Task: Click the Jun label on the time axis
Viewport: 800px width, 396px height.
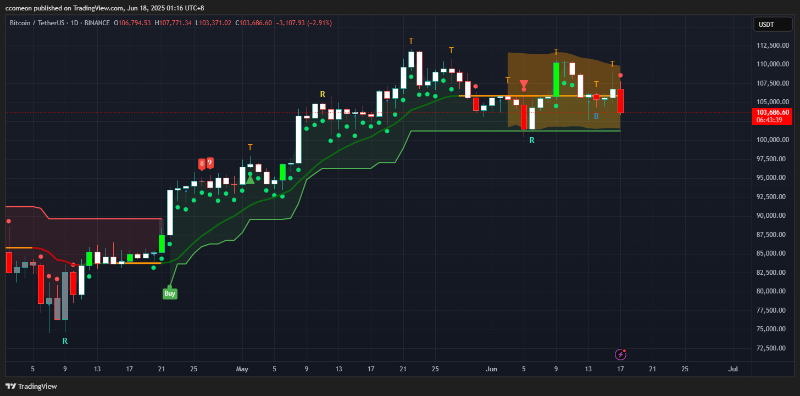Action: (491, 368)
